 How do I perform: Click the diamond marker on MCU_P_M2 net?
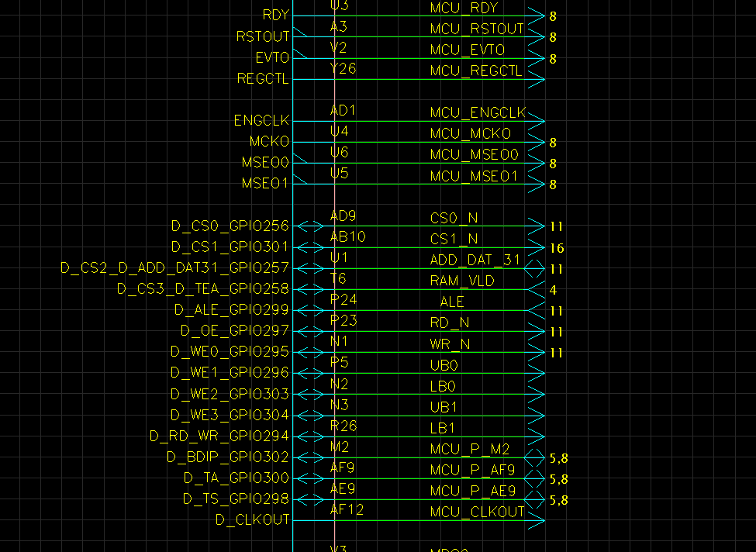coord(535,457)
